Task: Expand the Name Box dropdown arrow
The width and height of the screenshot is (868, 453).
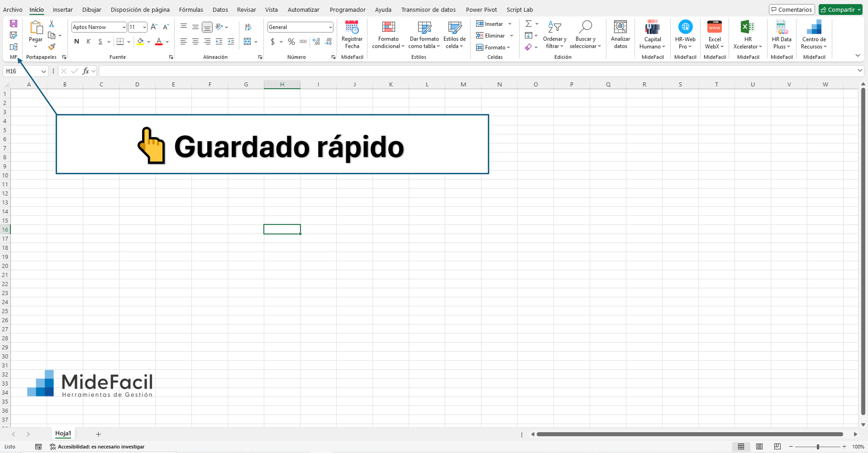Action: click(43, 71)
